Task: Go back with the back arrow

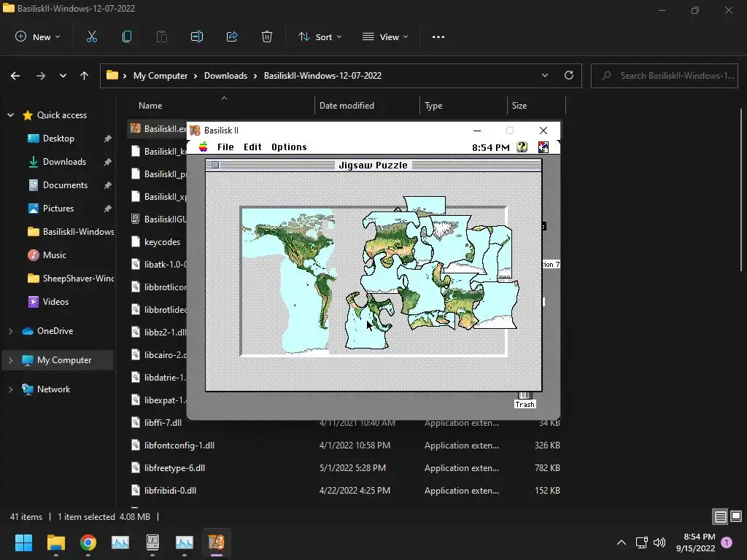Action: pyautogui.click(x=15, y=76)
